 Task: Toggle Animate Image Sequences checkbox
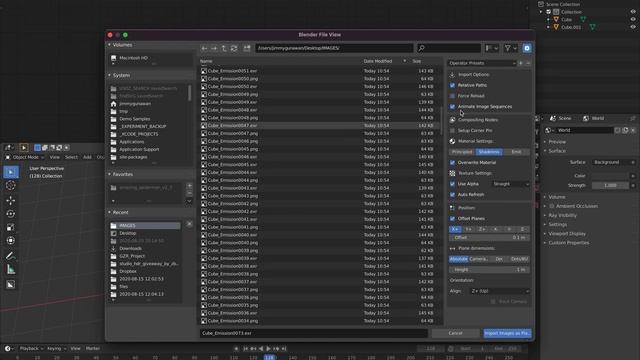coord(452,107)
